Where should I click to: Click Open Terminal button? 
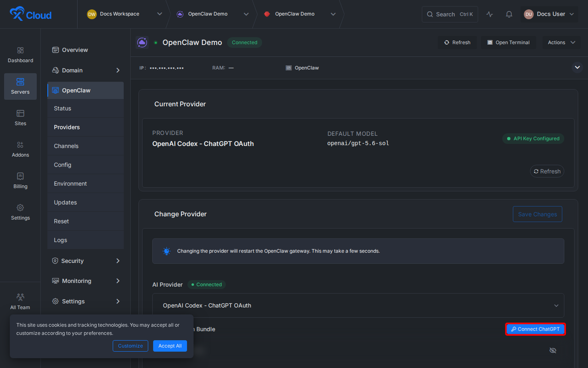(x=509, y=42)
